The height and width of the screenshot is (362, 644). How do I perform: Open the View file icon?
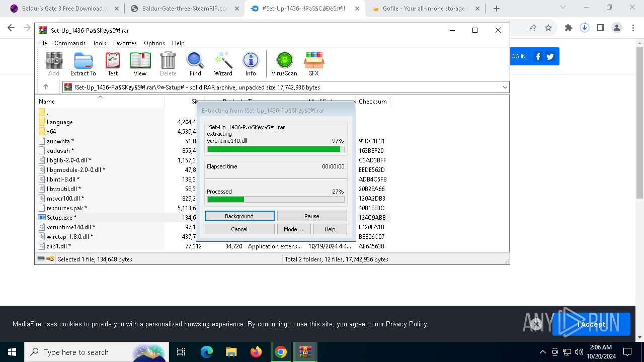(x=140, y=64)
